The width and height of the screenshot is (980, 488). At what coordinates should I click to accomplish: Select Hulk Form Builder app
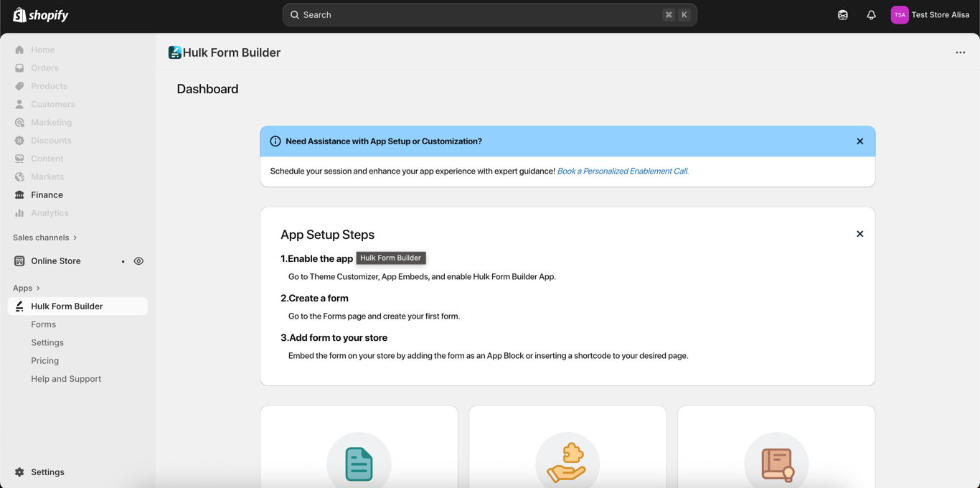coord(77,306)
